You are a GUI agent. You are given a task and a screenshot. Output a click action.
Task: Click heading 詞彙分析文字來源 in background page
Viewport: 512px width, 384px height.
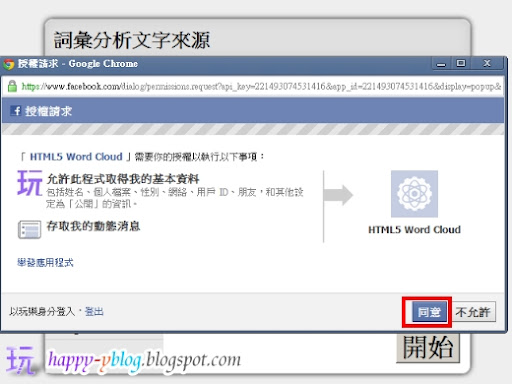click(132, 40)
